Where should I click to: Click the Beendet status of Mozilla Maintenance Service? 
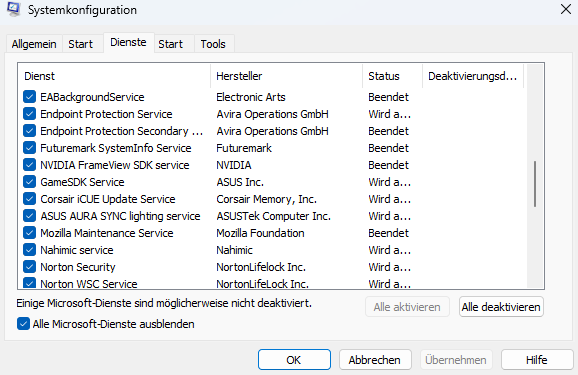click(x=389, y=233)
